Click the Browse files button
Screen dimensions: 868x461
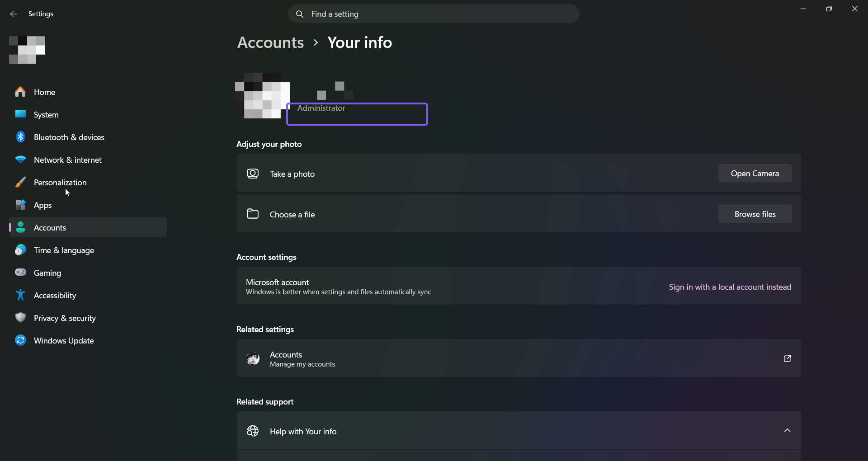755,214
